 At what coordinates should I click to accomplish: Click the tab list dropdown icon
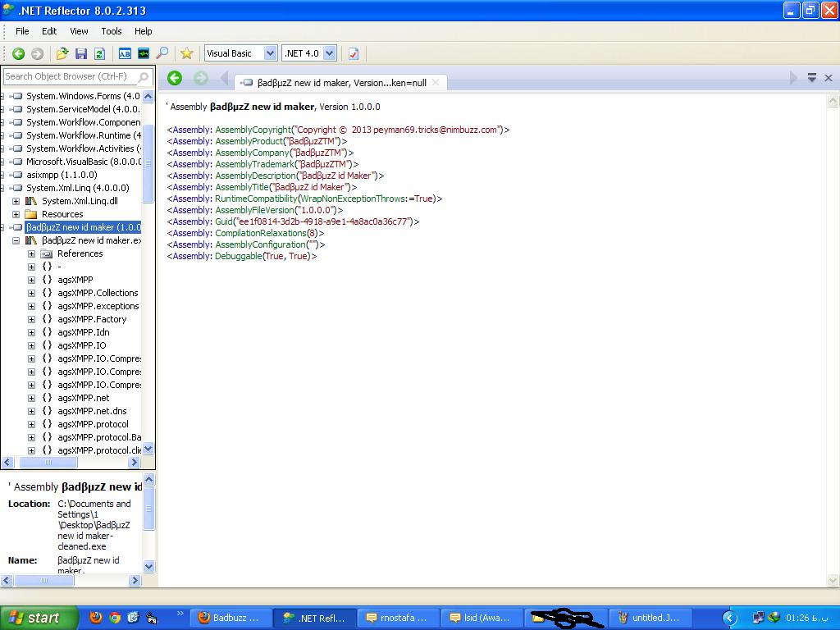click(x=811, y=78)
